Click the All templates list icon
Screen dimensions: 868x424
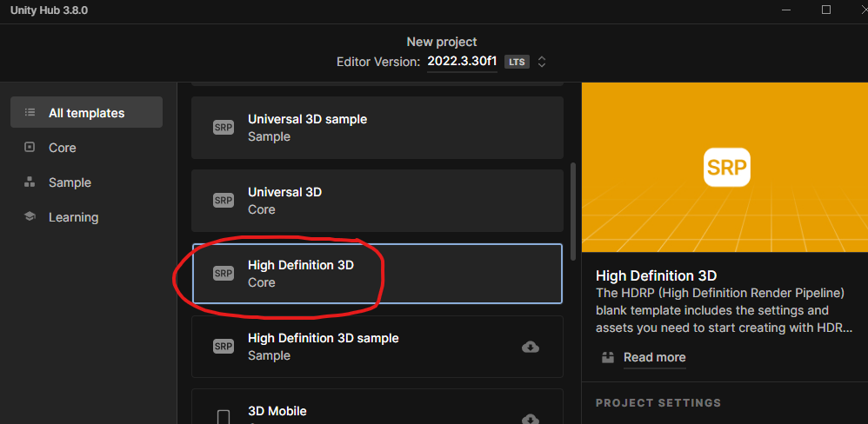30,113
